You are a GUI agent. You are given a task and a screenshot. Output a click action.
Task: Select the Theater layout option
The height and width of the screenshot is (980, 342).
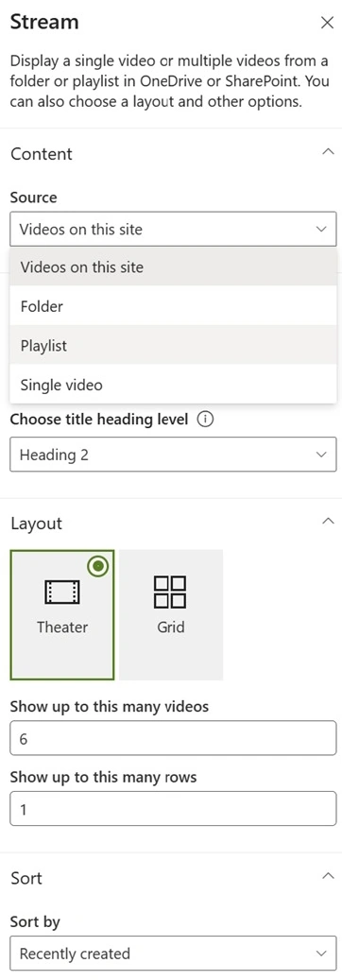tap(62, 614)
